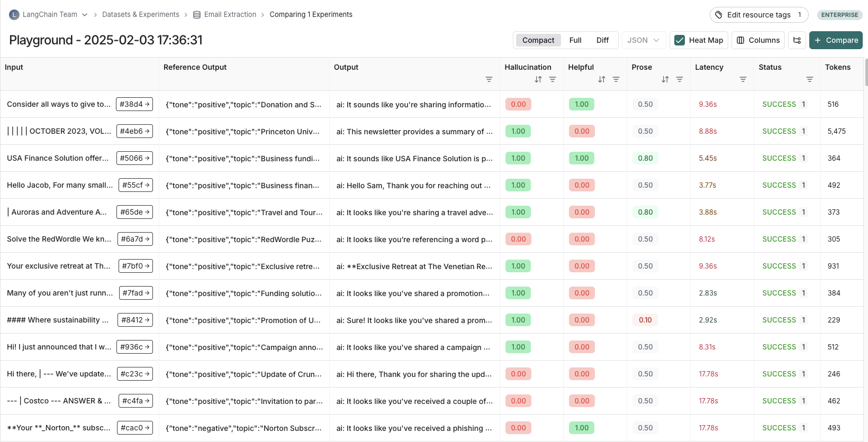
Task: Open example #7fad link
Action: (136, 293)
